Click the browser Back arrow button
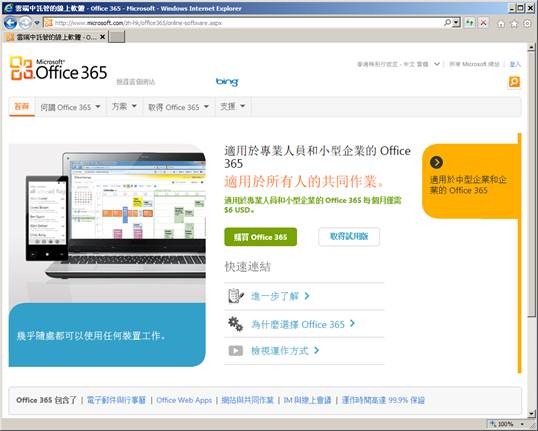This screenshot has height=431, width=538. pos(10,23)
